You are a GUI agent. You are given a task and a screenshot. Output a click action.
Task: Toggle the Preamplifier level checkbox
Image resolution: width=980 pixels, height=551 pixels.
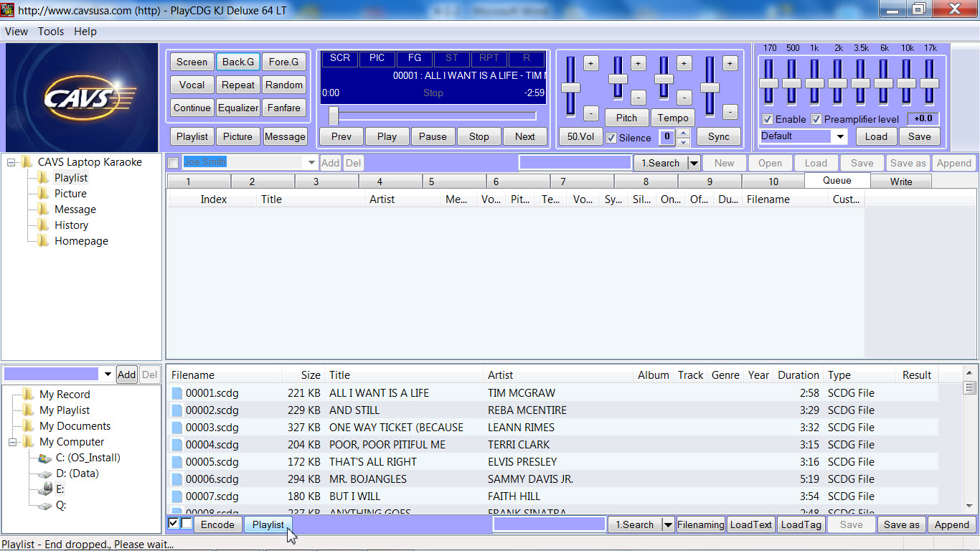point(816,119)
